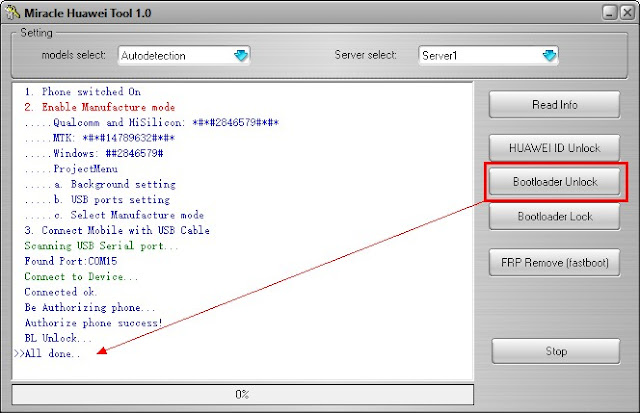This screenshot has width=640, height=413.
Task: Click the MTK code line
Action: 100,138
